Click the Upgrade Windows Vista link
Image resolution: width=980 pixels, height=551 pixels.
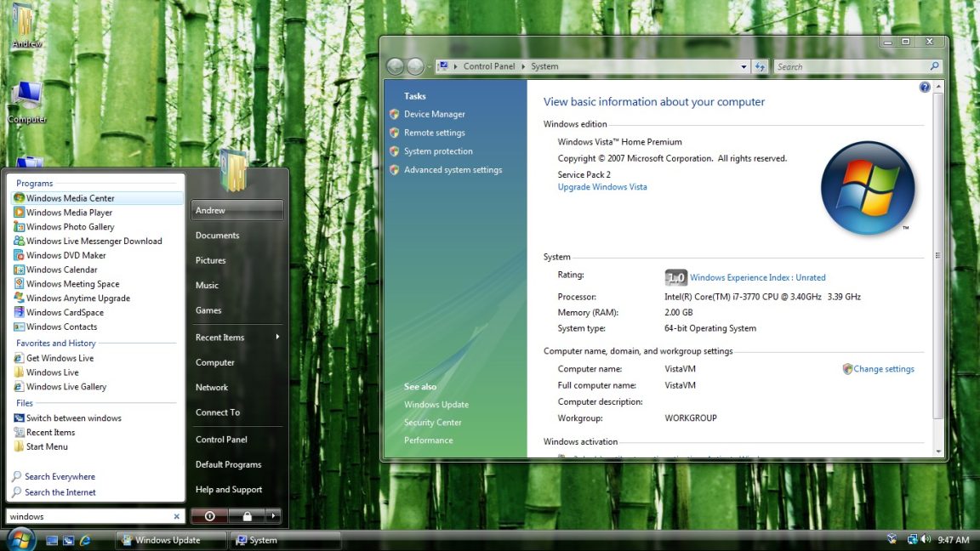click(x=602, y=186)
